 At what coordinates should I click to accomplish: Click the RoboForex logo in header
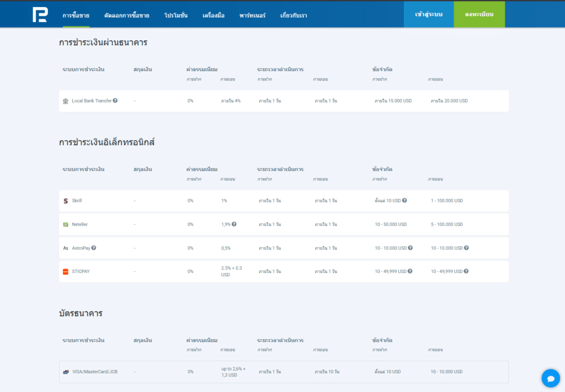[40, 15]
